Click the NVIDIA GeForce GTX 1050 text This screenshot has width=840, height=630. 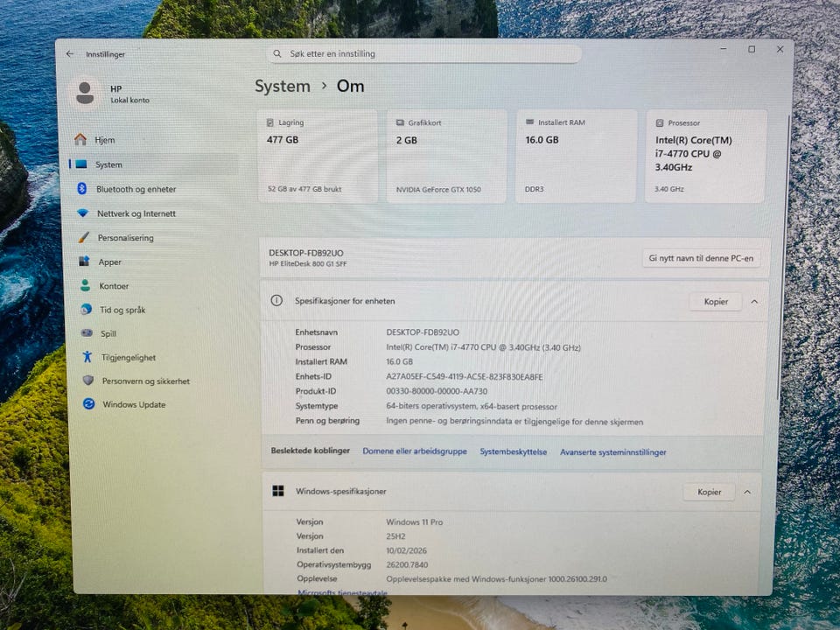(x=438, y=190)
